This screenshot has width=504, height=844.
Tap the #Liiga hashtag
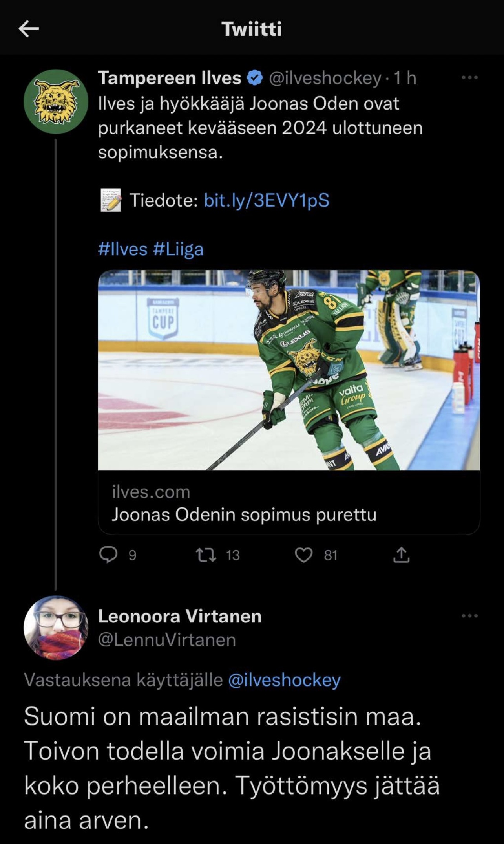click(x=178, y=249)
